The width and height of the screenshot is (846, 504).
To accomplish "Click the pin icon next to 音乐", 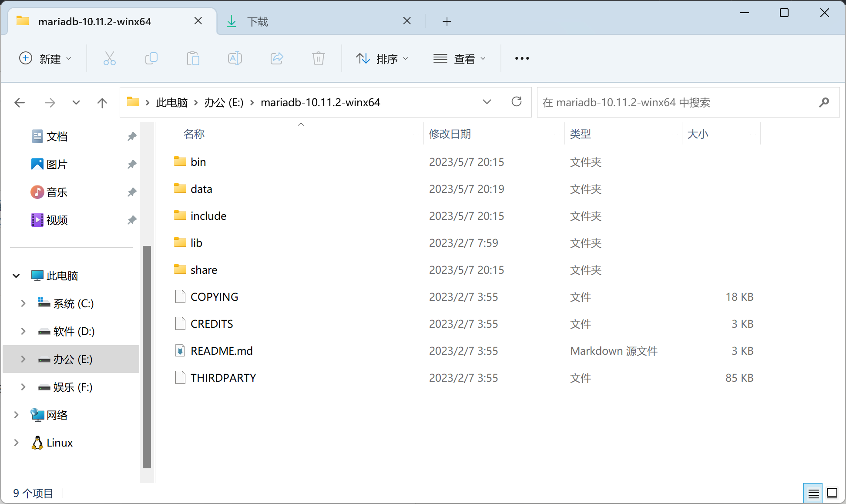I will tap(131, 192).
